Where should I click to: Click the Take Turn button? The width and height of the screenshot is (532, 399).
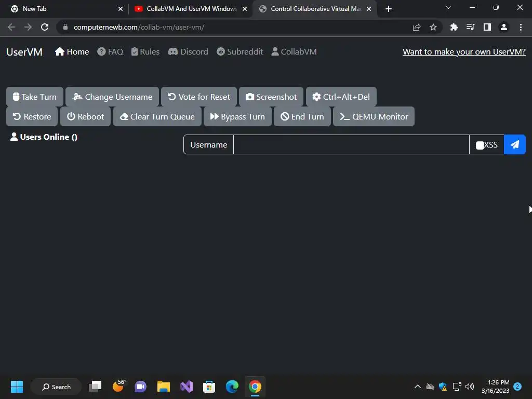click(35, 97)
